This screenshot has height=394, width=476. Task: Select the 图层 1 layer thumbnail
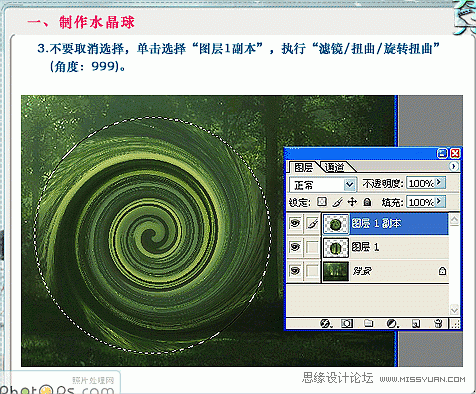(x=335, y=247)
